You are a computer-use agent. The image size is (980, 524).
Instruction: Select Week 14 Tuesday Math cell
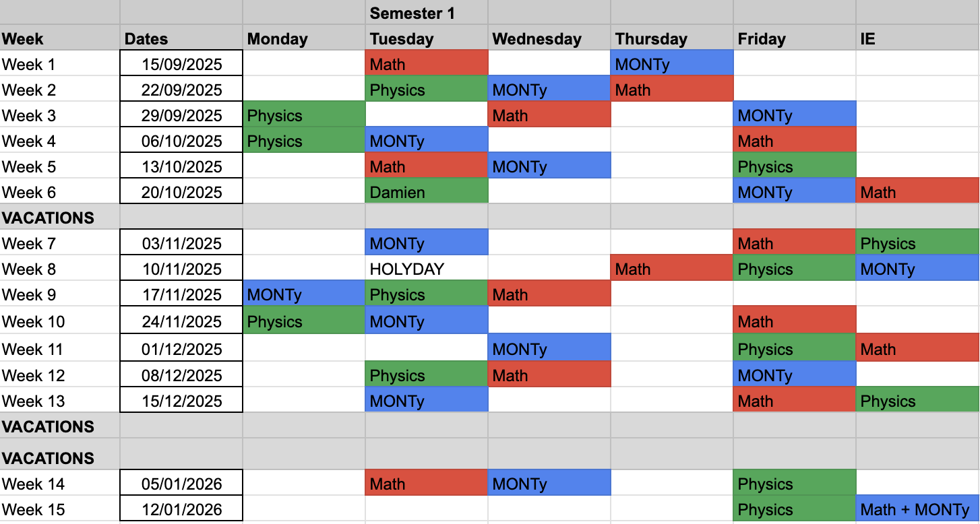tap(427, 484)
